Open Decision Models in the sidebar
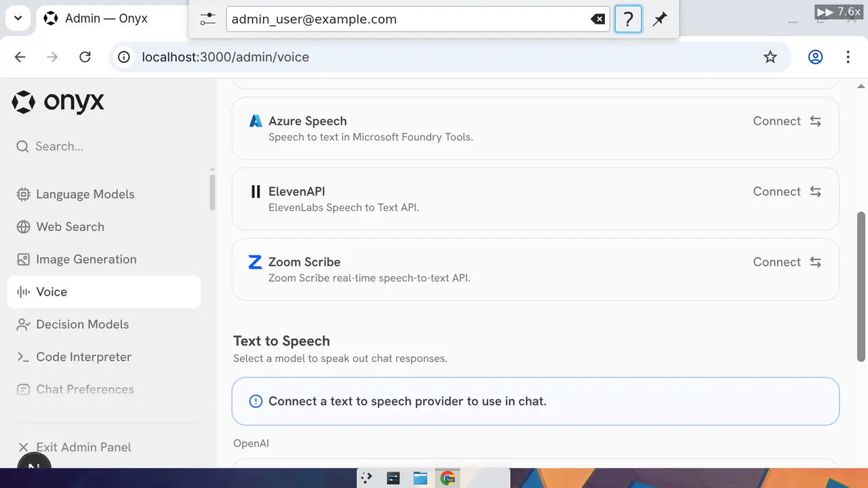 click(x=104, y=325)
